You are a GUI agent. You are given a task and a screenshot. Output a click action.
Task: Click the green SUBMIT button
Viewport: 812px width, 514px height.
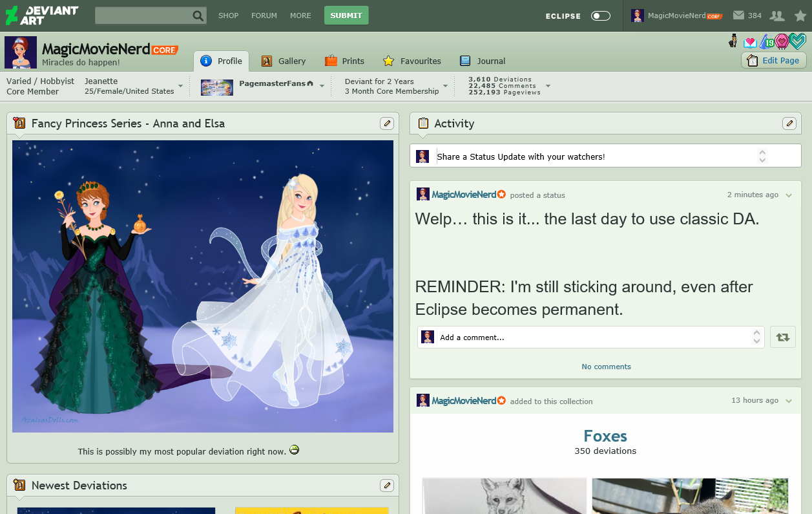click(346, 16)
